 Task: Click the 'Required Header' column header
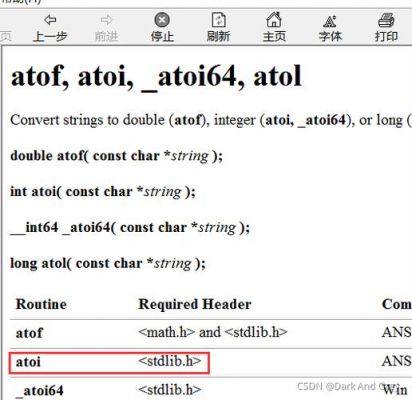pyautogui.click(x=195, y=304)
